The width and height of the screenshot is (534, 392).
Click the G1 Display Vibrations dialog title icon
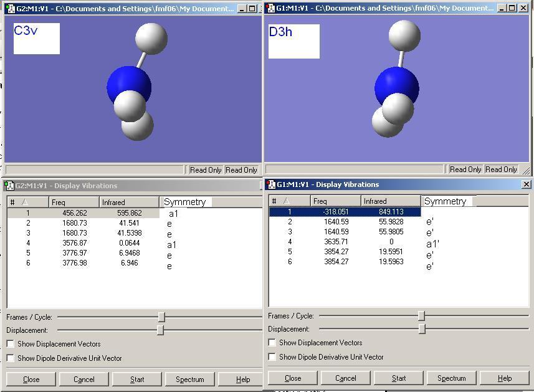tap(272, 184)
